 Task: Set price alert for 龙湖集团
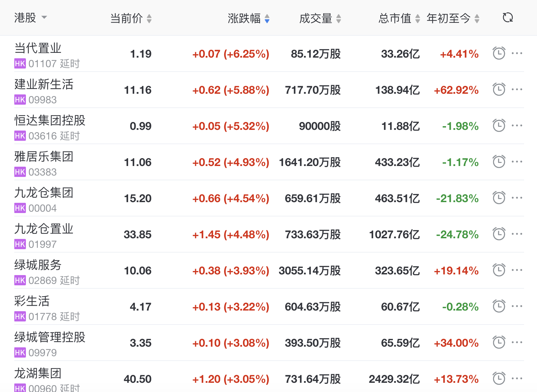tap(499, 379)
